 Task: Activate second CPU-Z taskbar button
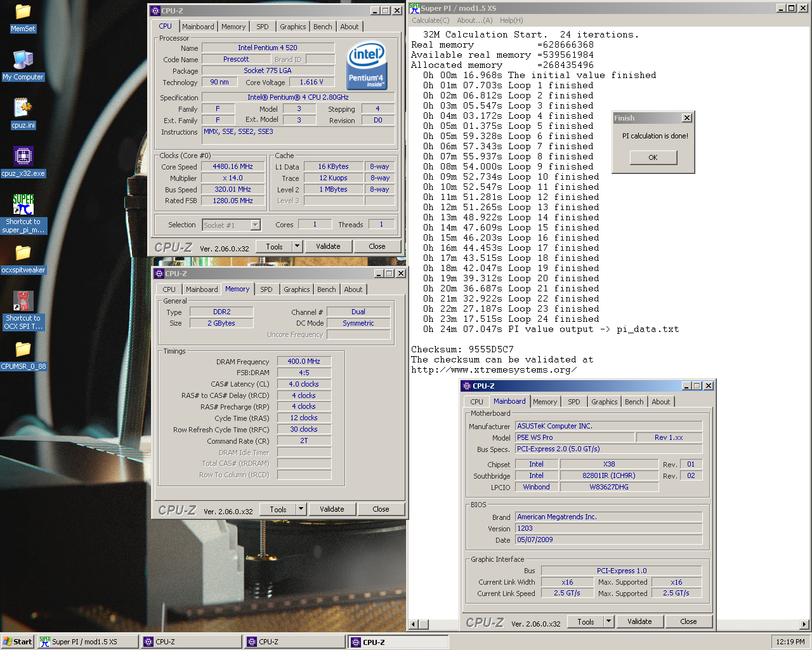coord(295,642)
